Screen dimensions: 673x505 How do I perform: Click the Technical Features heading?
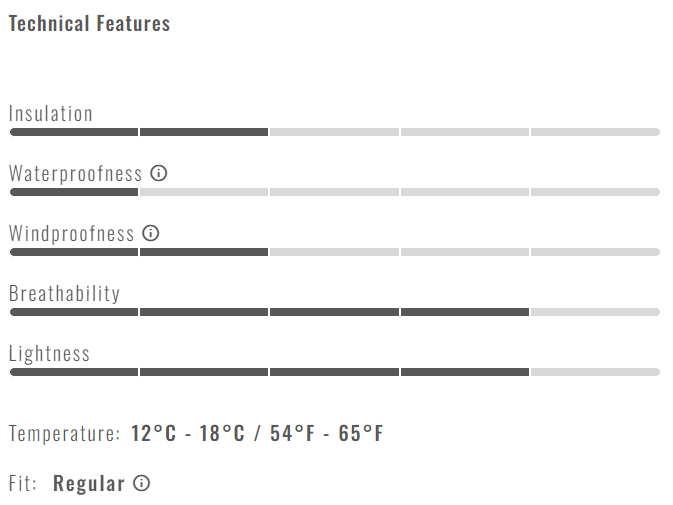point(89,24)
